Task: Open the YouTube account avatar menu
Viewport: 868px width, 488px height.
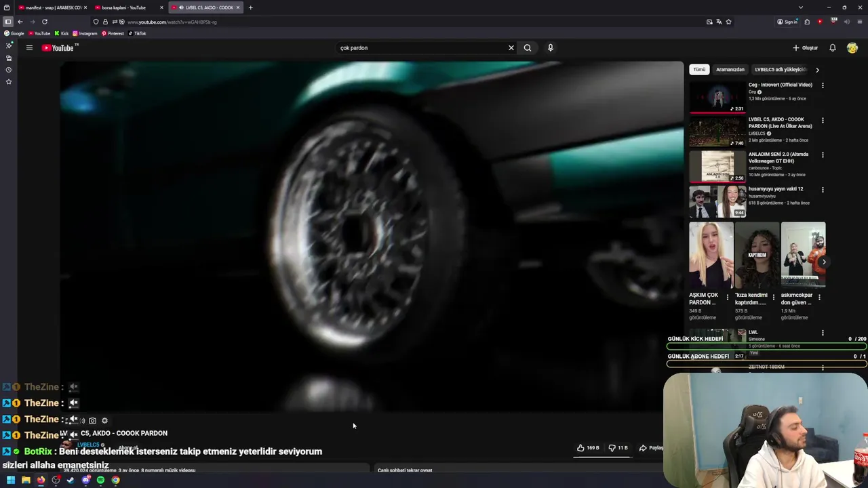Action: (x=852, y=47)
